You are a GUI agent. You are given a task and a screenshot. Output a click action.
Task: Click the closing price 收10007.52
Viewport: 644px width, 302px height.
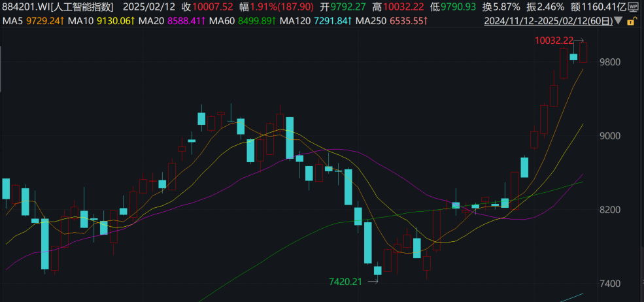[207, 7]
